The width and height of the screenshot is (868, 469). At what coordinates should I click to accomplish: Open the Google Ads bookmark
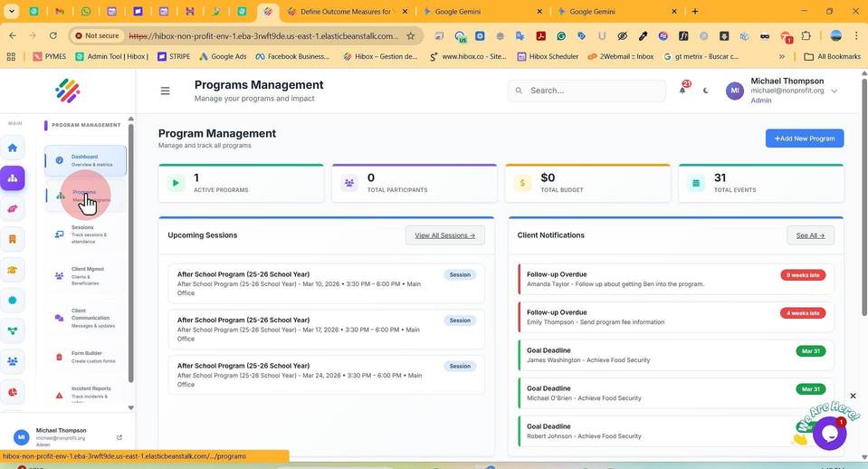click(223, 56)
